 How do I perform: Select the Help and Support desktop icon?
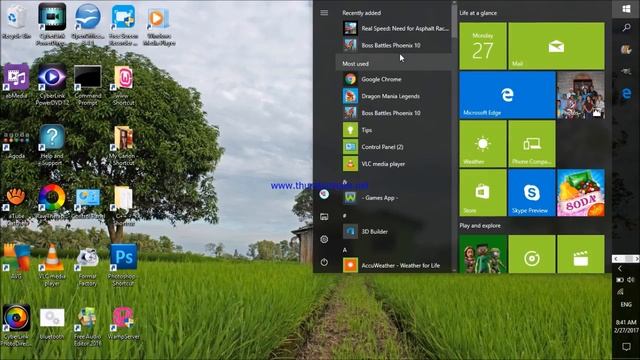pos(52,146)
